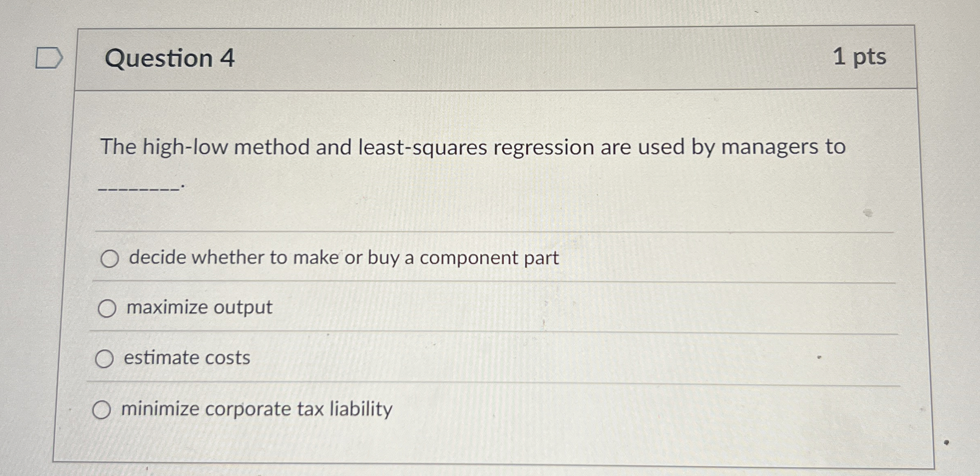Select the flag marker to bookmark this question
980x476 pixels.
tap(49, 57)
